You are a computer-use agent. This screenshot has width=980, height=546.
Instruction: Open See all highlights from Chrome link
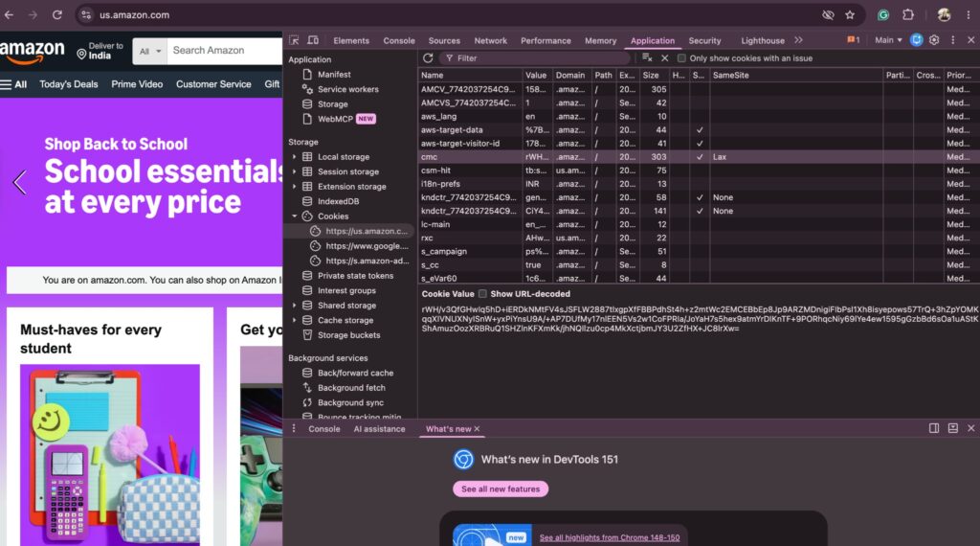[610, 538]
